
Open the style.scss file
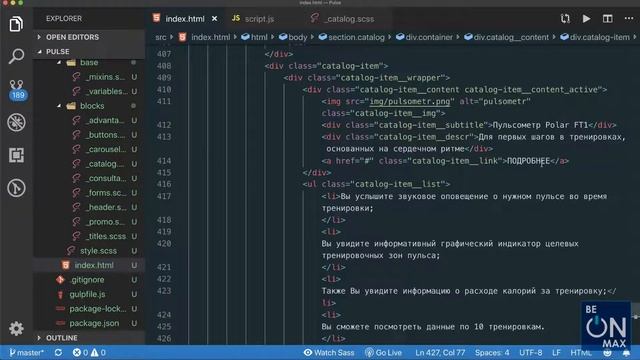click(x=98, y=251)
